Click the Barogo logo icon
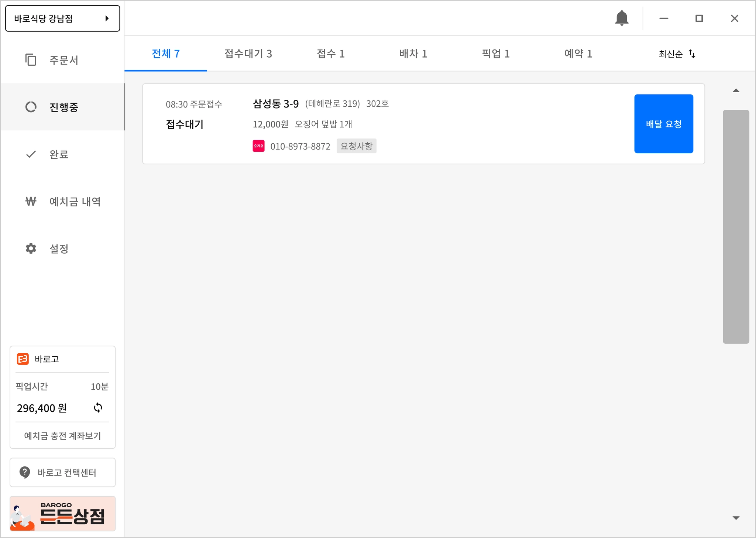This screenshot has width=756, height=538. 23,359
